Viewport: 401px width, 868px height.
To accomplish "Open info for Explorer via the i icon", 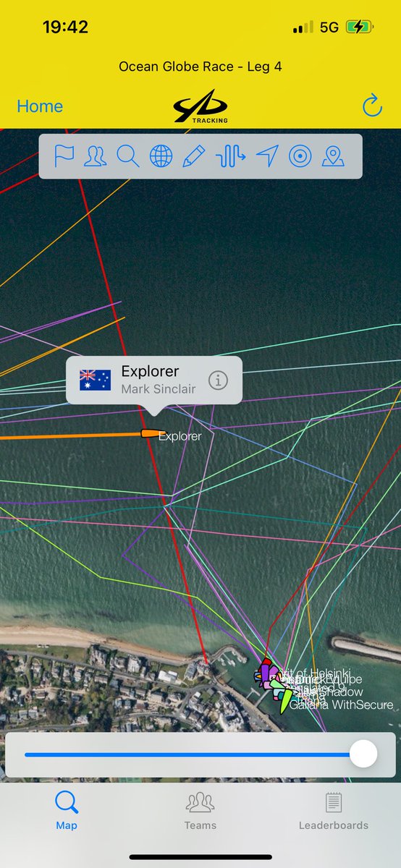I will tap(218, 380).
